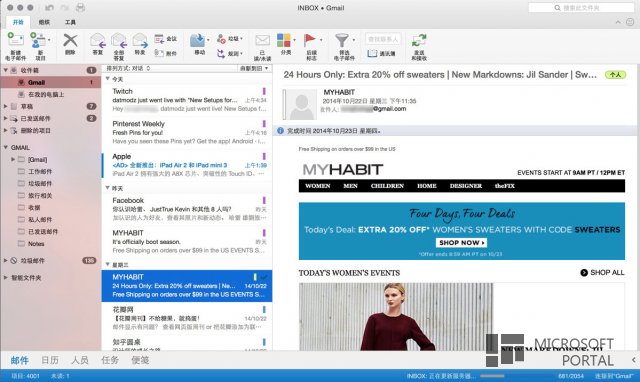Click the Meeting reply icon in the ribbon
The height and width of the screenshot is (382, 640).
[159, 39]
